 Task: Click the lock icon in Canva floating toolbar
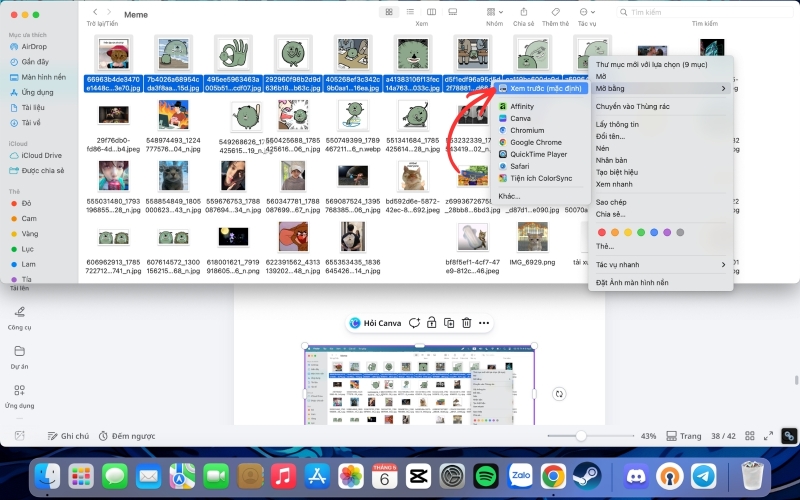(432, 323)
